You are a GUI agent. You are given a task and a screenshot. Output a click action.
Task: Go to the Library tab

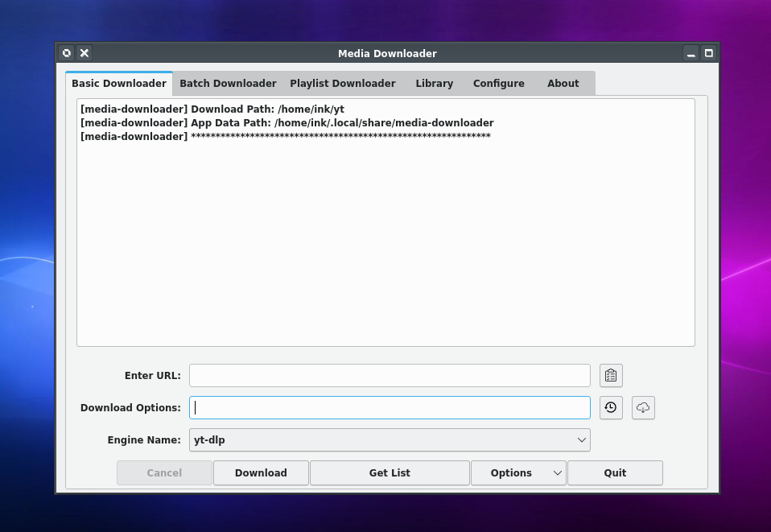coord(434,84)
